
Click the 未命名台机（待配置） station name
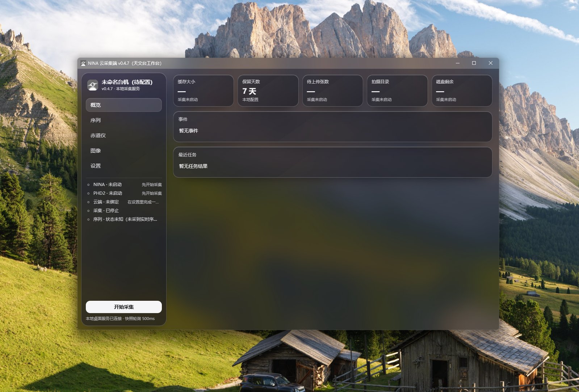coord(127,82)
